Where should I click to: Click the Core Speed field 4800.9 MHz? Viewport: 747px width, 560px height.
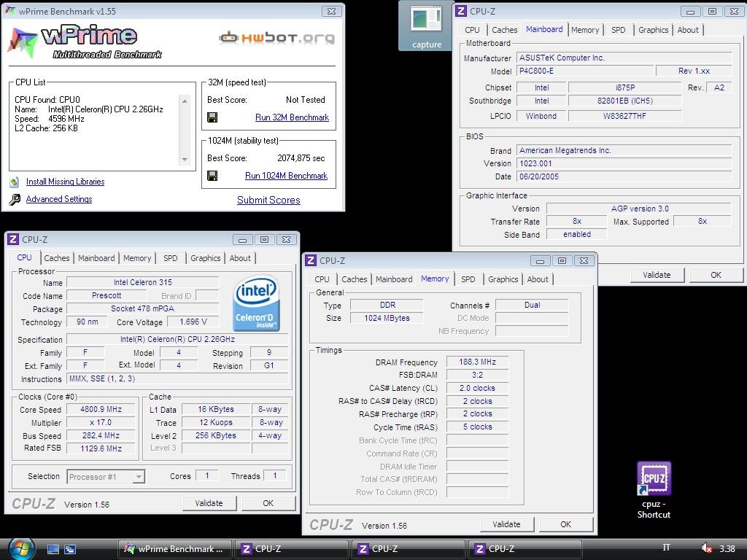pos(101,410)
